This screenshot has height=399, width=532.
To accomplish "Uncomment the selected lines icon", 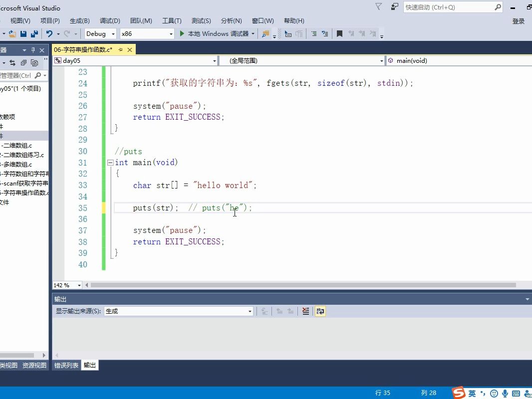I will click(325, 33).
